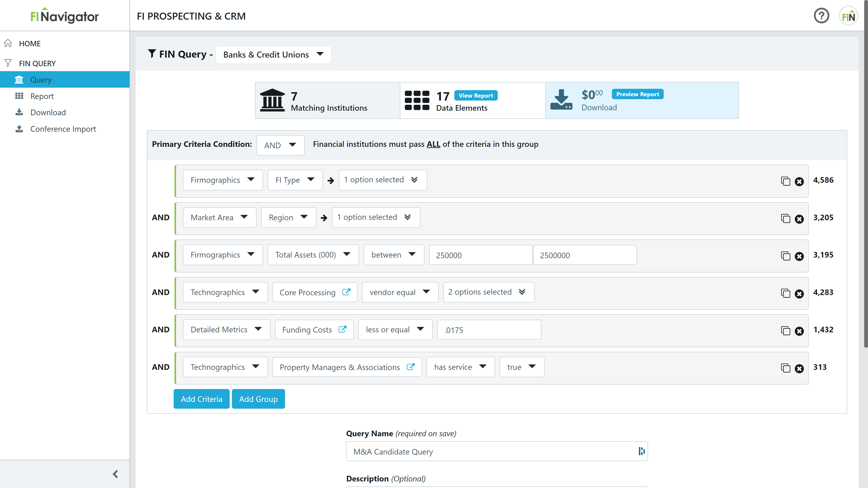The width and height of the screenshot is (868, 488).
Task: Open first Firmographics category dropdown
Action: coord(223,180)
